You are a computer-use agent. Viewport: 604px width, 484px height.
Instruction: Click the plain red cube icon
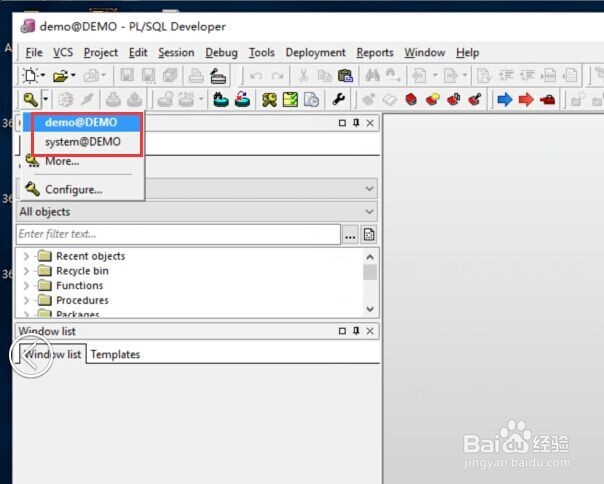click(x=411, y=100)
